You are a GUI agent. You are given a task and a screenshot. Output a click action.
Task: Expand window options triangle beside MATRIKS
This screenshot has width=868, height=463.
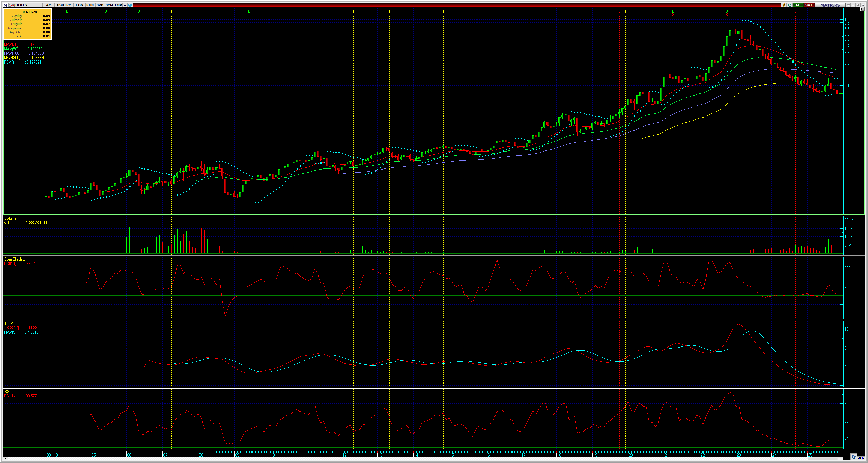848,5
